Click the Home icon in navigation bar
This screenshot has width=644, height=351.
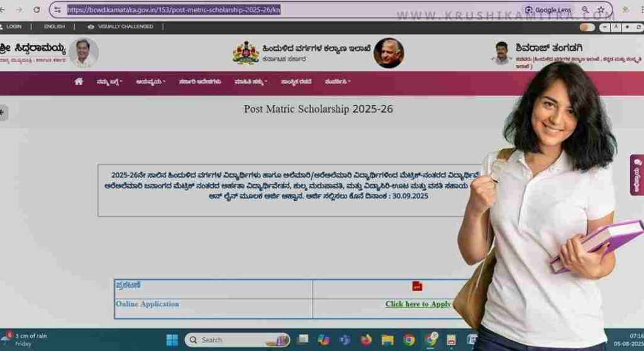point(79,82)
